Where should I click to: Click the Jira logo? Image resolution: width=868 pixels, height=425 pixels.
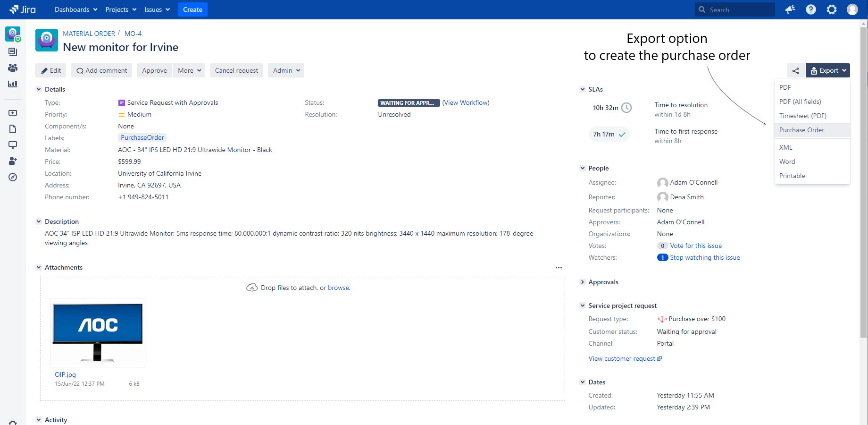(x=22, y=9)
